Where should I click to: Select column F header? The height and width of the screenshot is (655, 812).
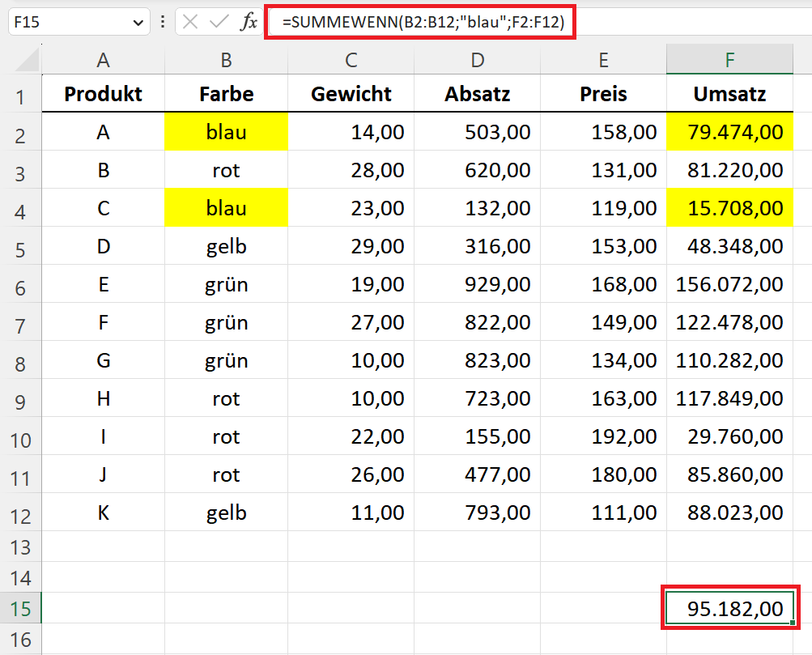[x=729, y=60]
